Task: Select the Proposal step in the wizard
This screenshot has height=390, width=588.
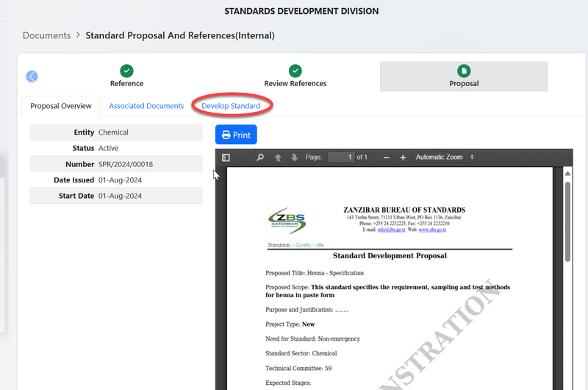Action: (x=464, y=76)
